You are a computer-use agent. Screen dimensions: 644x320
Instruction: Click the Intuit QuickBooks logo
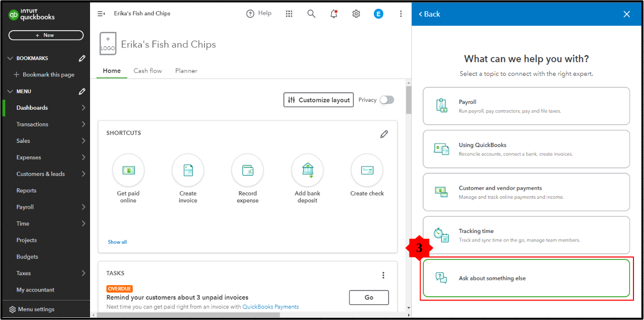(32, 15)
